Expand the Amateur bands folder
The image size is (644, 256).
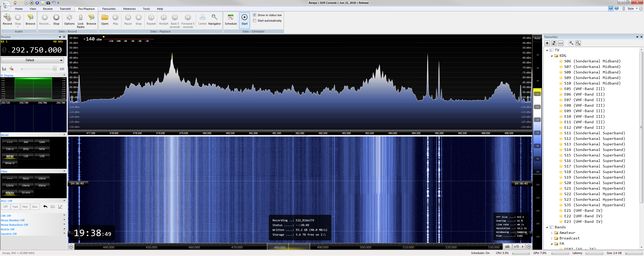pos(552,233)
